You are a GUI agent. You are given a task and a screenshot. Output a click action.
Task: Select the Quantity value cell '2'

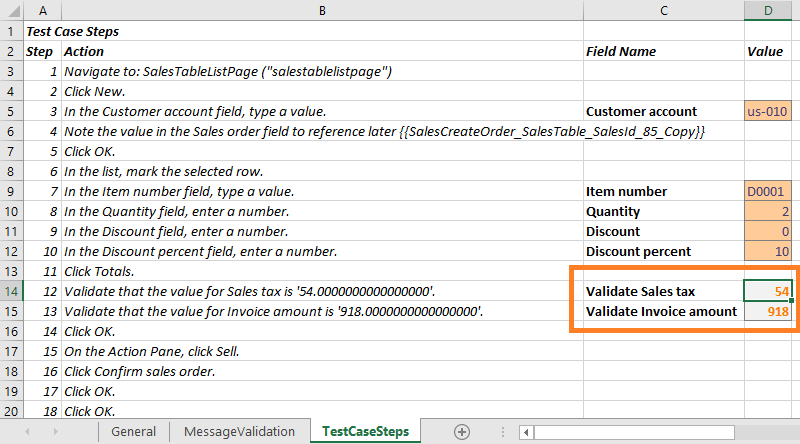[x=768, y=211]
